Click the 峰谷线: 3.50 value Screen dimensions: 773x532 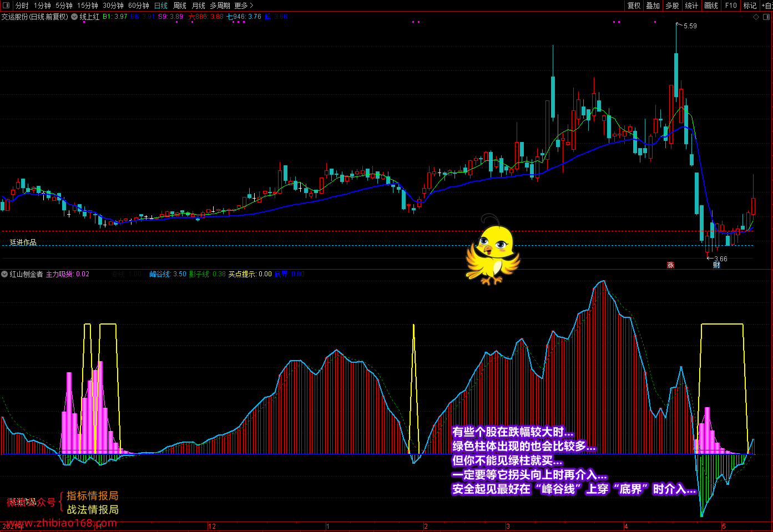(x=168, y=274)
